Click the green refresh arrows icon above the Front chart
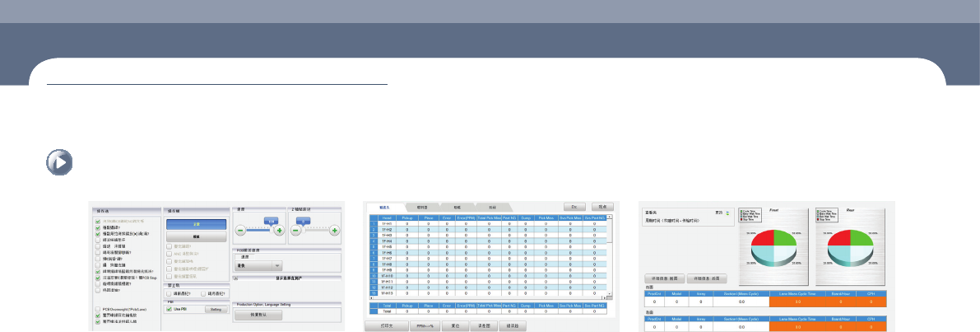Viewport: 980px width, 332px height. (x=727, y=213)
